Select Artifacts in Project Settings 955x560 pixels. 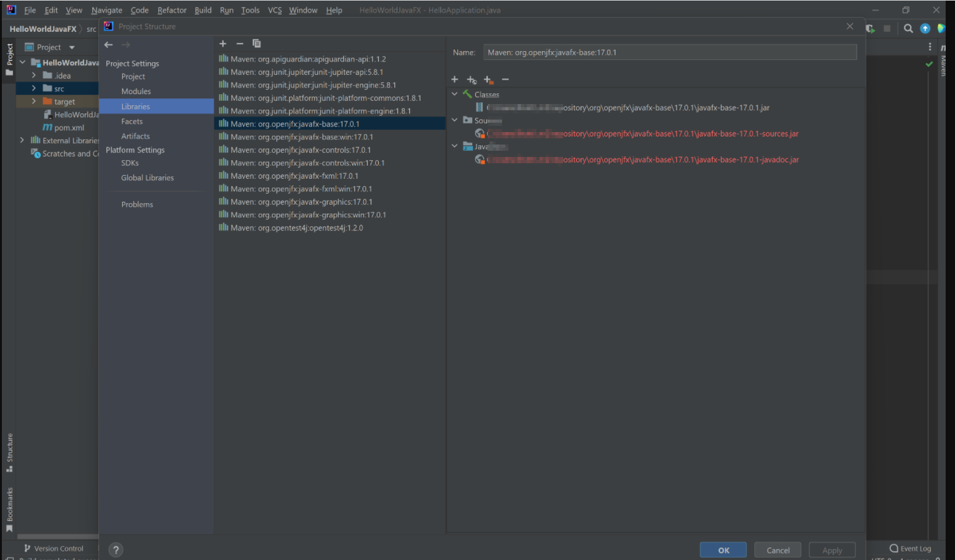[135, 136]
